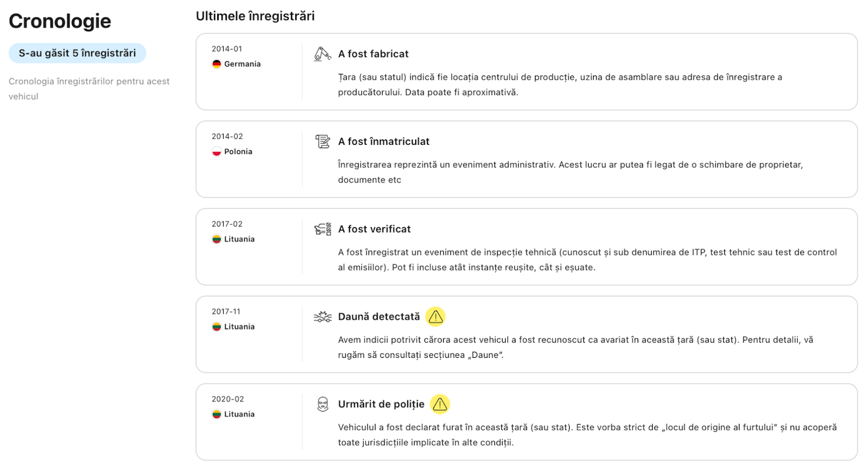
Task: Click the Poland flag icon
Action: coord(216,152)
